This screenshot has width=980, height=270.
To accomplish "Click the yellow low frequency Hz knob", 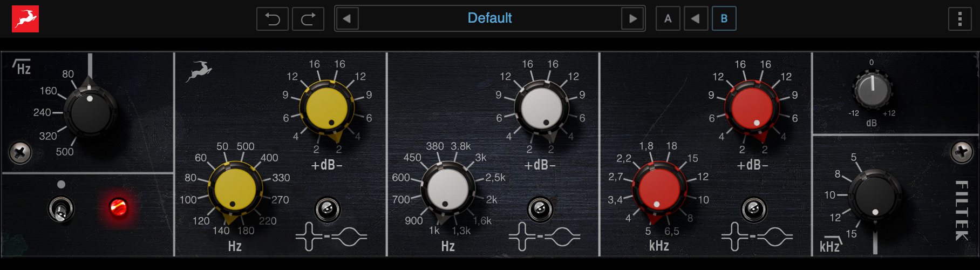I will 235,190.
